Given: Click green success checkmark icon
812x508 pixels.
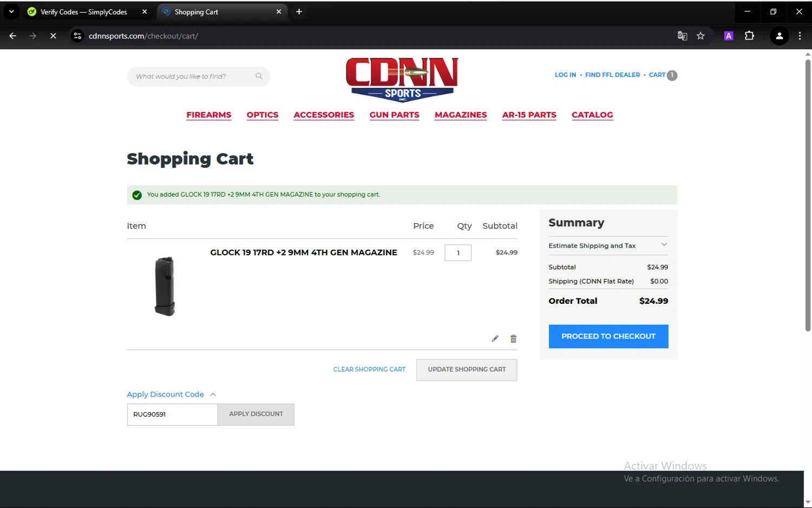Looking at the screenshot, I should [x=137, y=195].
